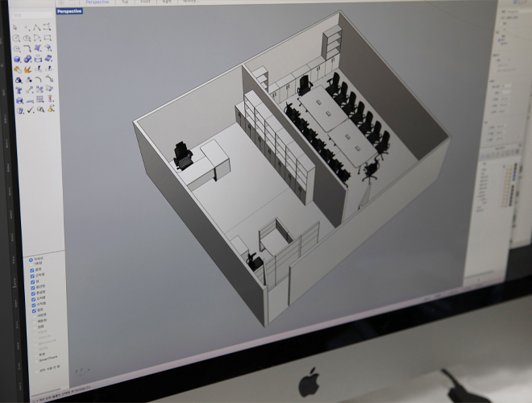Uncheck the 끝점 object snap checkbox
Screen dimensions: 532x403
tap(32, 269)
